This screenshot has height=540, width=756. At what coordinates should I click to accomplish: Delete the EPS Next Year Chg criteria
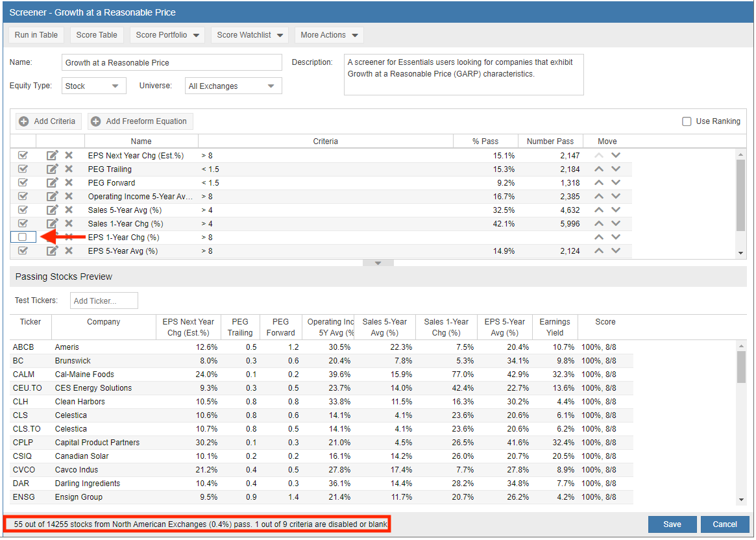point(69,155)
